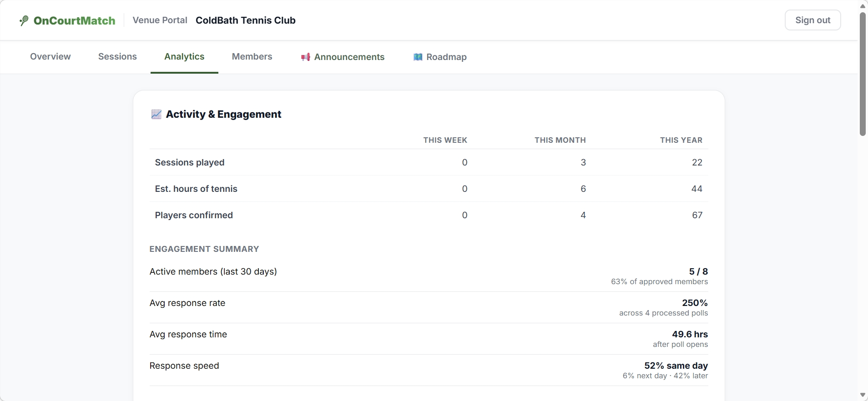Click the 52% same day value
This screenshot has height=401, width=868.
tap(676, 366)
